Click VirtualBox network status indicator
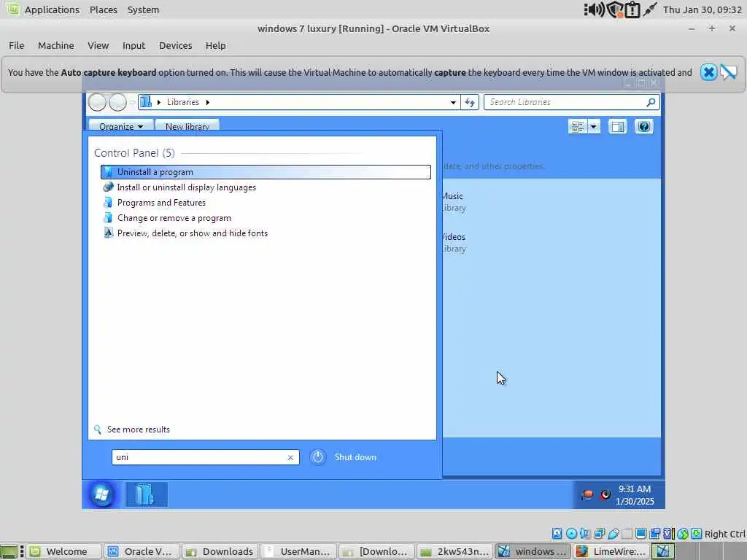This screenshot has height=560, width=747. [599, 534]
